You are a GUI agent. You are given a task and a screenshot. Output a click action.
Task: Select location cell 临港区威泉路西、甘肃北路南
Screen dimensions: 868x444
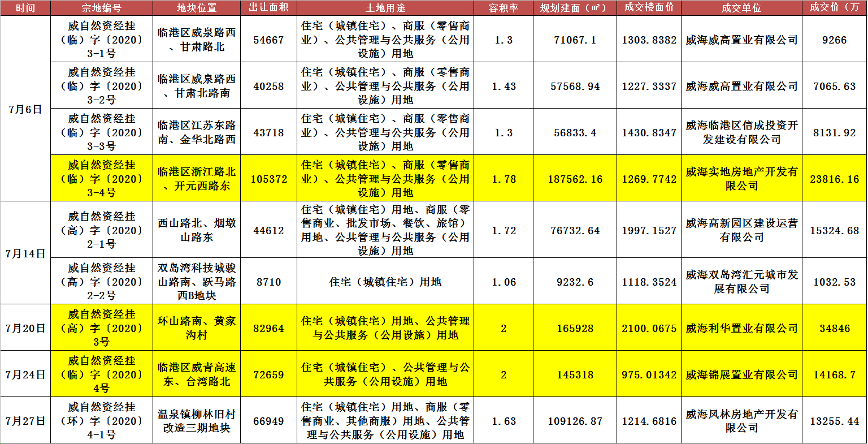click(x=197, y=86)
